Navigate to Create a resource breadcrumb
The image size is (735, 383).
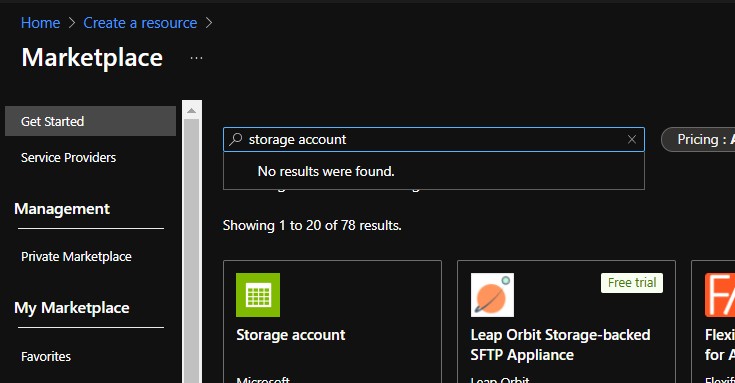coord(140,23)
